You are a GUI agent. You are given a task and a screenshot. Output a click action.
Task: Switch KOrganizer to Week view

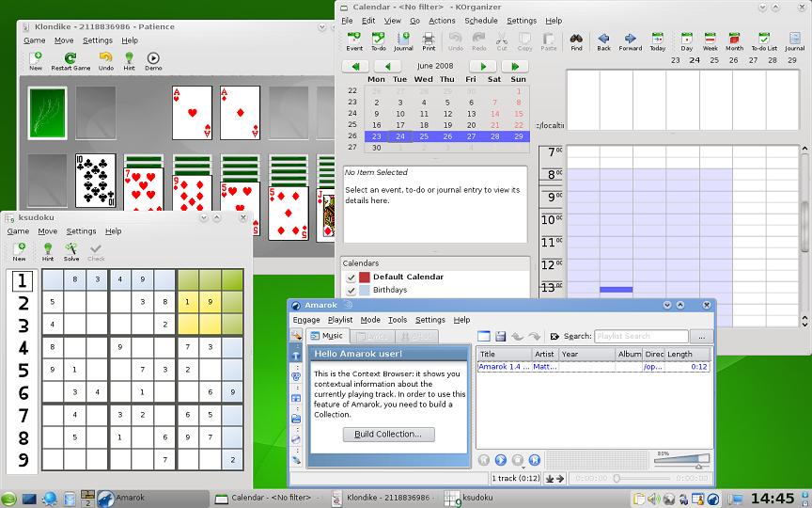pos(710,41)
